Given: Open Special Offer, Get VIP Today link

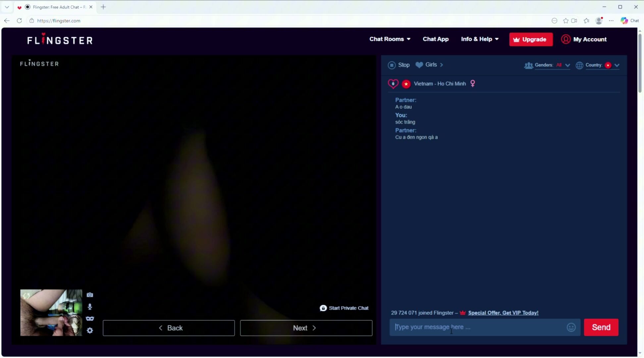Looking at the screenshot, I should pos(503,313).
